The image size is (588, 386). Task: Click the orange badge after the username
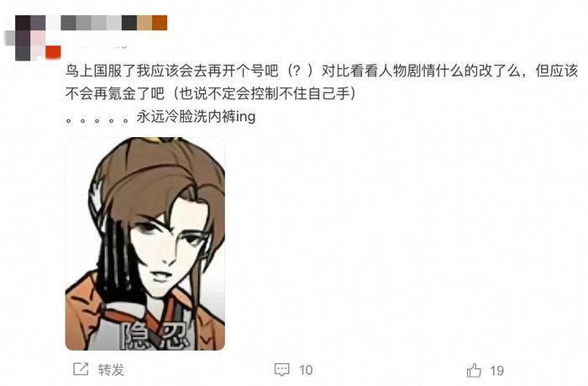click(160, 23)
